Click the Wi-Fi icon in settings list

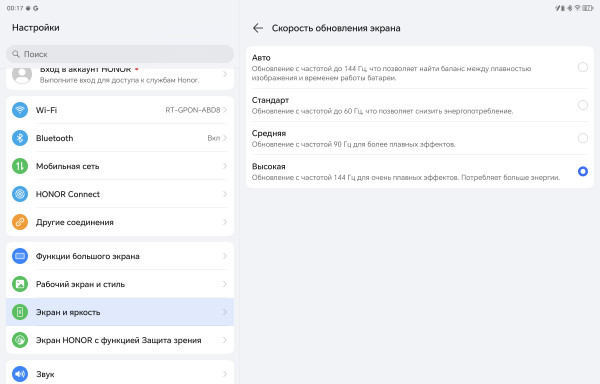[x=20, y=110]
